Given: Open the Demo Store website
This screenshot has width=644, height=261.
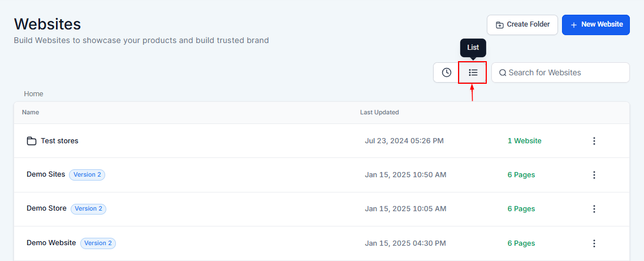Looking at the screenshot, I should coord(46,208).
